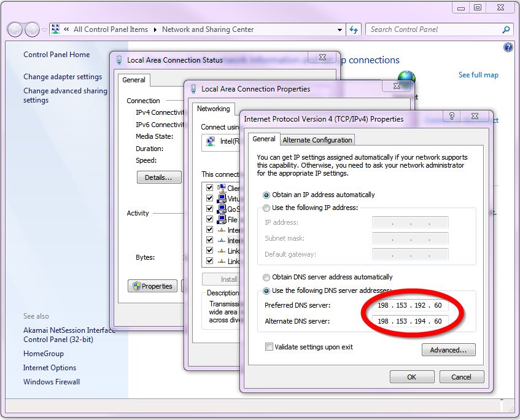Switch to the Alternate Configuration tab

(x=317, y=140)
